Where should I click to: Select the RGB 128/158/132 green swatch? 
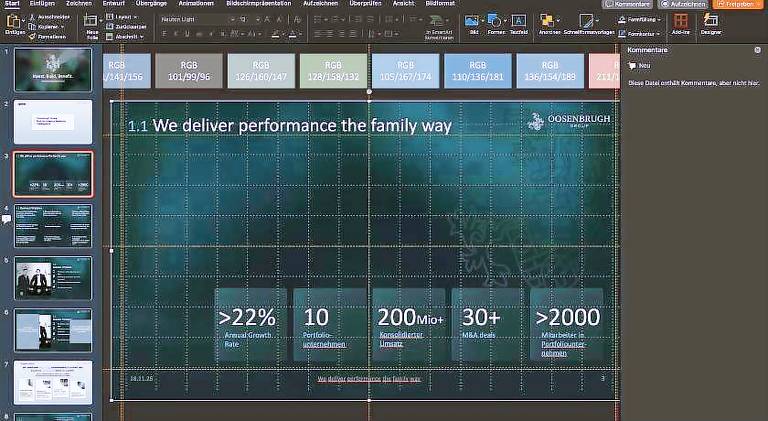point(333,71)
